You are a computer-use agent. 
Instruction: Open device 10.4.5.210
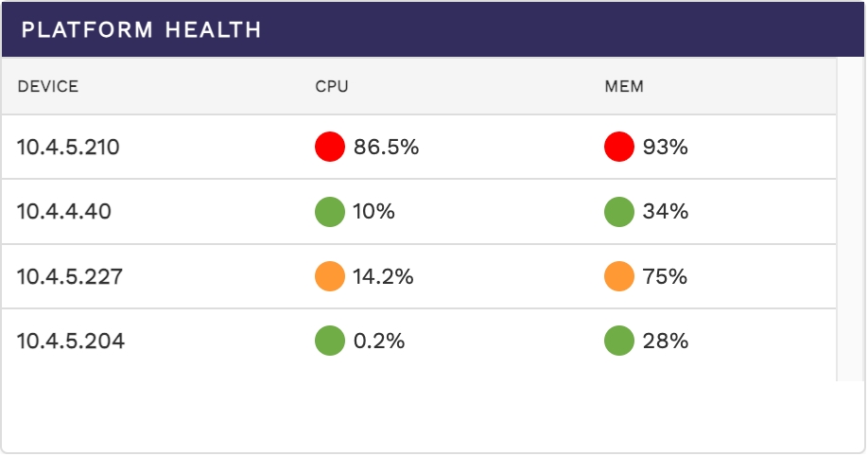coord(68,147)
